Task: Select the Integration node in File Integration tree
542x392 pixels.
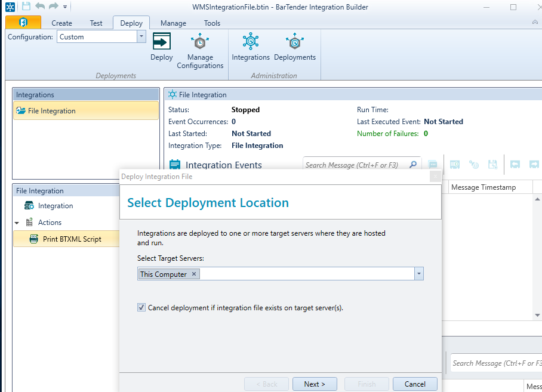Action: tap(56, 206)
